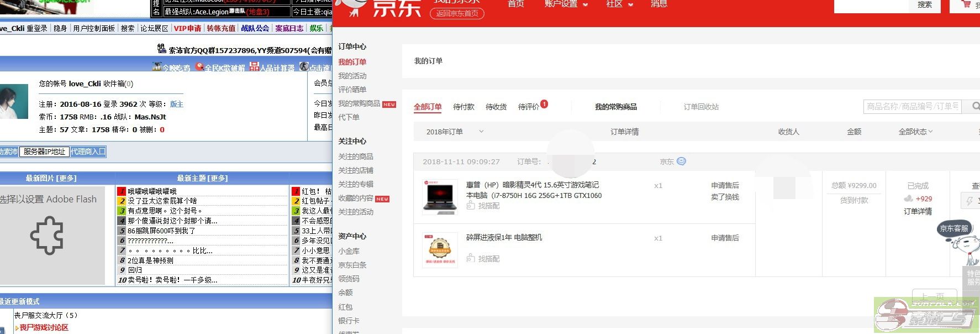Open the forum 战队公会 menu item
This screenshot has width=980, height=334.
pyautogui.click(x=255, y=28)
